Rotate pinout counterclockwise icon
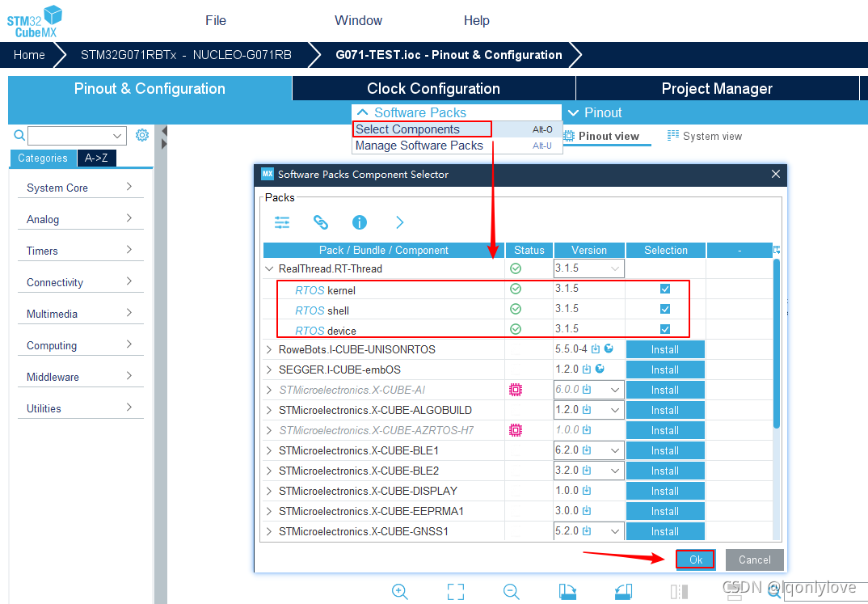 [x=623, y=592]
